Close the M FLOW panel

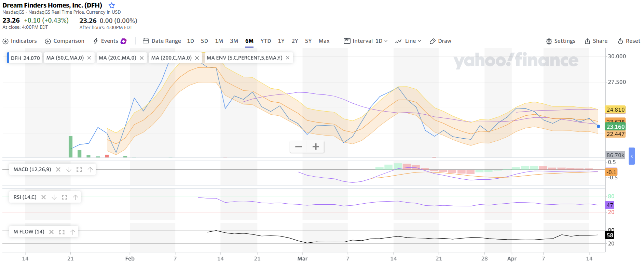[51, 232]
